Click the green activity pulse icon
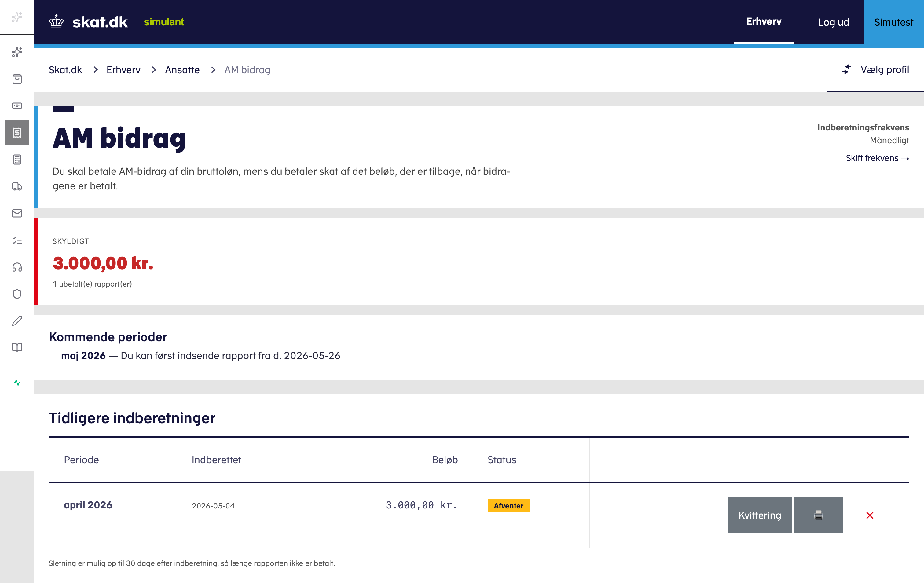 pos(17,382)
